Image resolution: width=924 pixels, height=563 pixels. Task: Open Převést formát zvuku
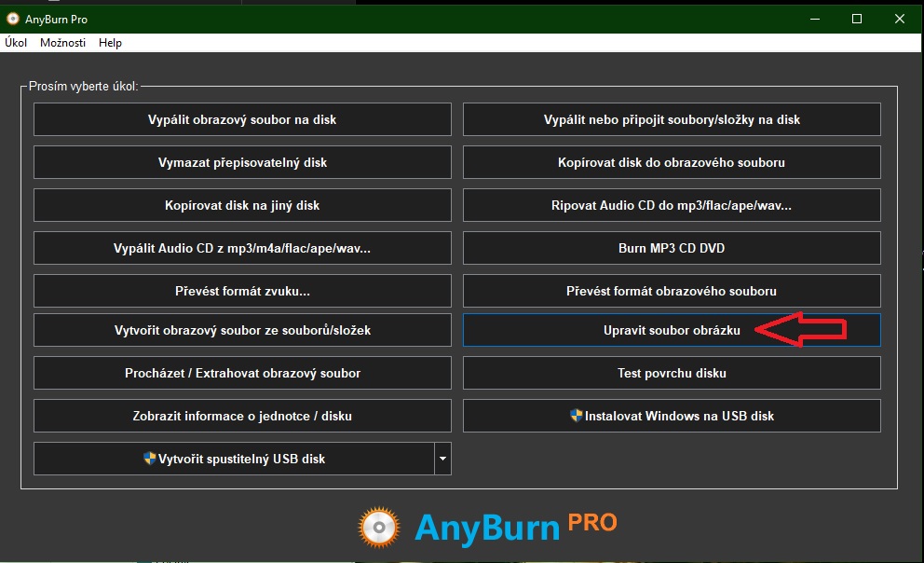click(242, 291)
